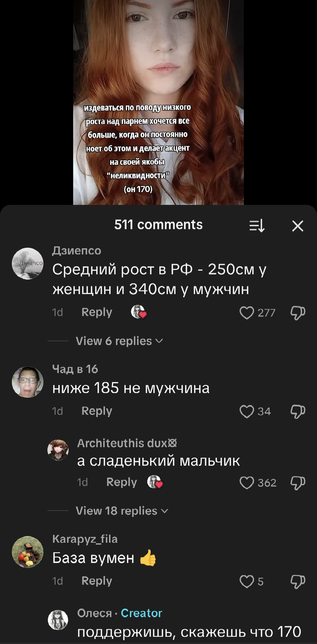Dislike Karapyz_fila's comment

(x=298, y=582)
